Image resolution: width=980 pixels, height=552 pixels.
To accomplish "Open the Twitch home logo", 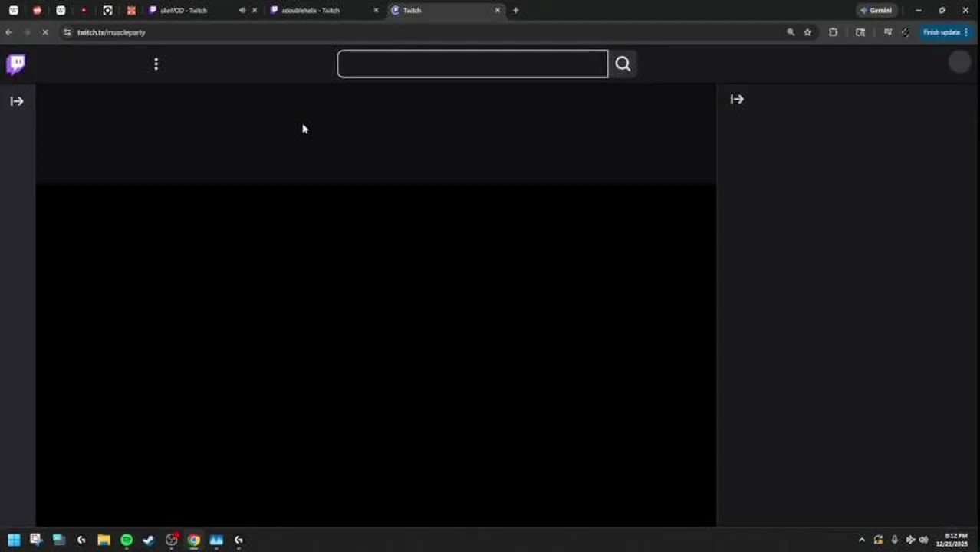I will (16, 64).
